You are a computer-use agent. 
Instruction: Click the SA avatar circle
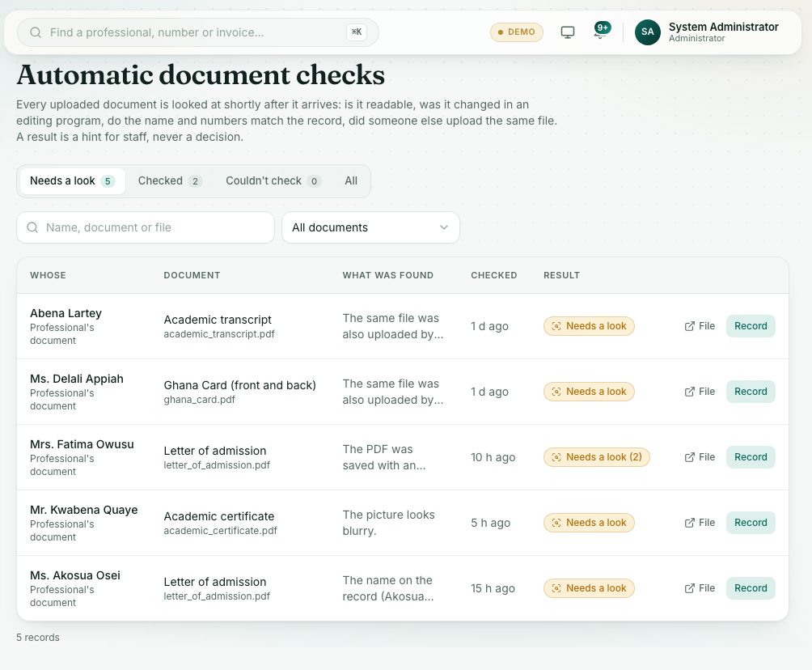[647, 32]
